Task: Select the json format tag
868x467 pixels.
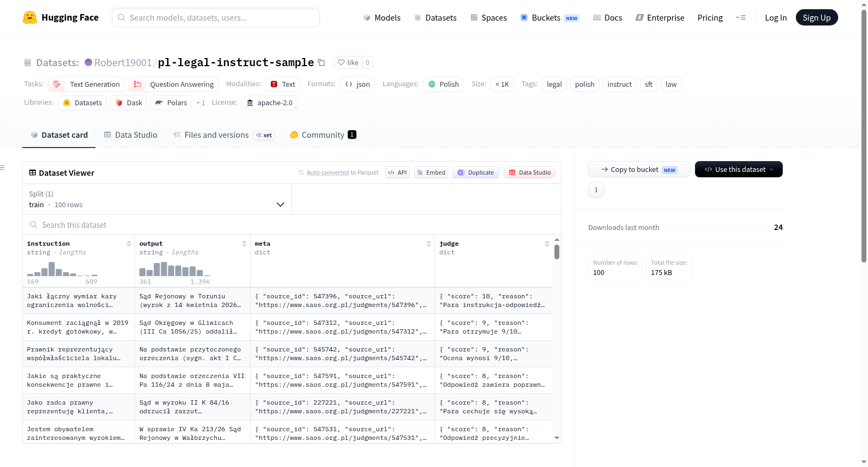Action: click(358, 84)
